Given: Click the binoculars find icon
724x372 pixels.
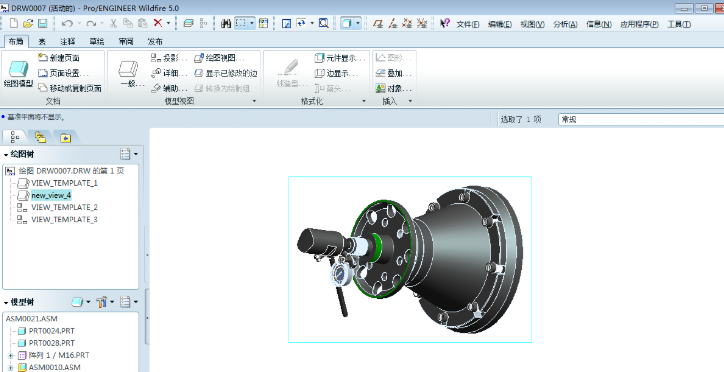Looking at the screenshot, I should click(226, 23).
